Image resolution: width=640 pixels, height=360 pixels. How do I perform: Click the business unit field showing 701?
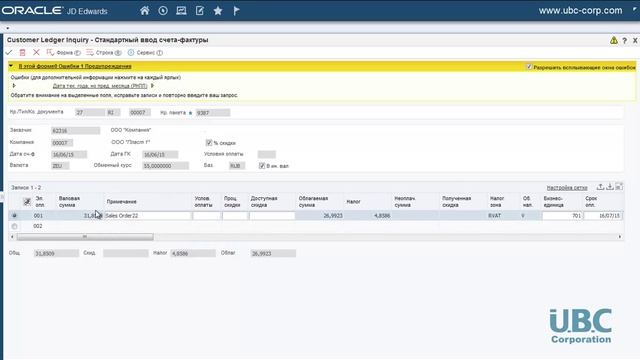pyautogui.click(x=562, y=216)
